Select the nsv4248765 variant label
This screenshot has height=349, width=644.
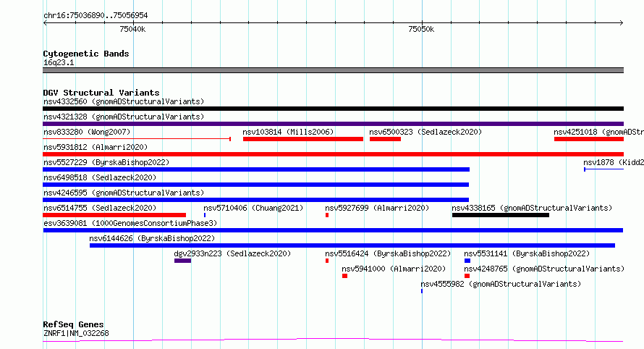tap(544, 269)
